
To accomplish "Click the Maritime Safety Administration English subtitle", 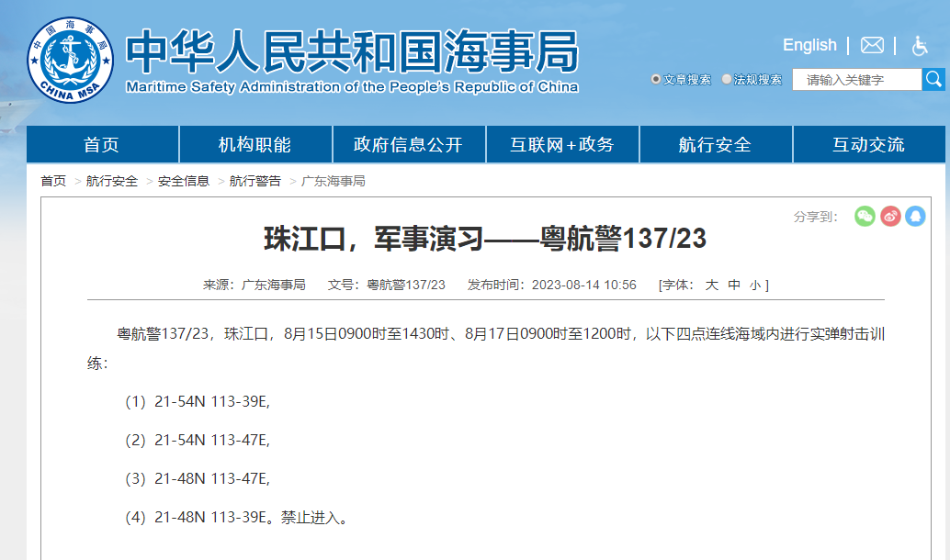I will [x=352, y=87].
